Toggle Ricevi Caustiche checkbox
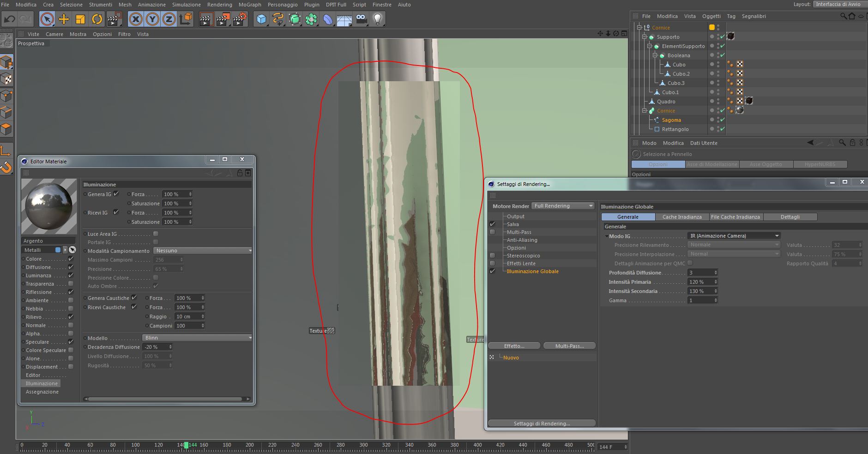Image resolution: width=868 pixels, height=454 pixels. click(134, 307)
